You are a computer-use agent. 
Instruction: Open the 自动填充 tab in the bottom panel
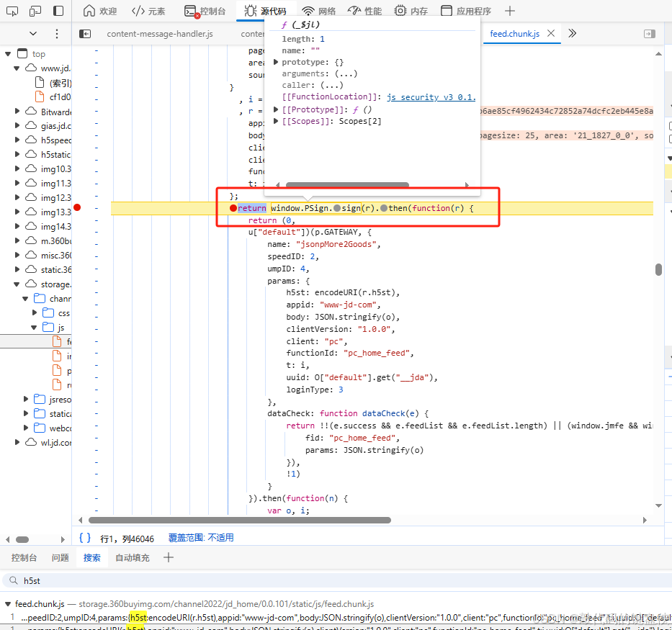click(x=132, y=557)
